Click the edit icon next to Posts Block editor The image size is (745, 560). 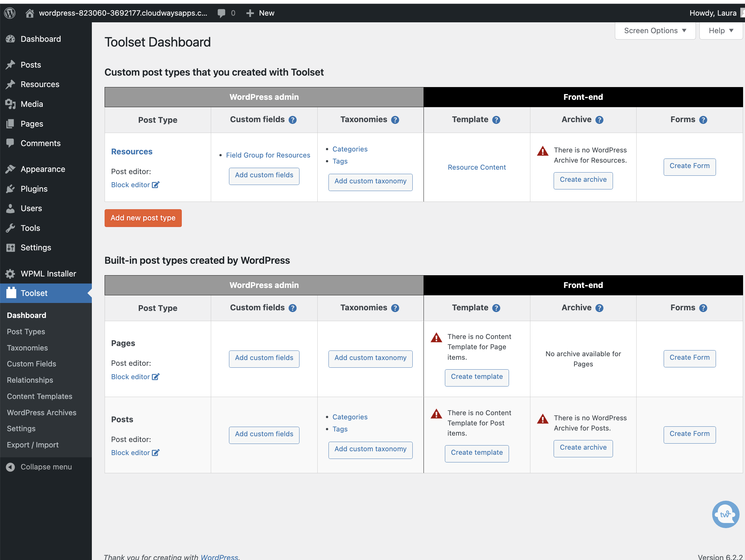click(156, 453)
